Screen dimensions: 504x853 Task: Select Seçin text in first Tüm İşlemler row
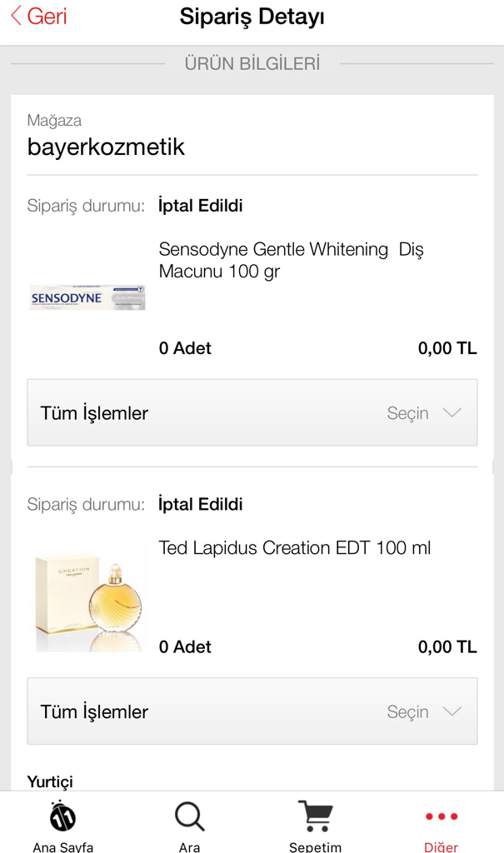click(x=407, y=413)
